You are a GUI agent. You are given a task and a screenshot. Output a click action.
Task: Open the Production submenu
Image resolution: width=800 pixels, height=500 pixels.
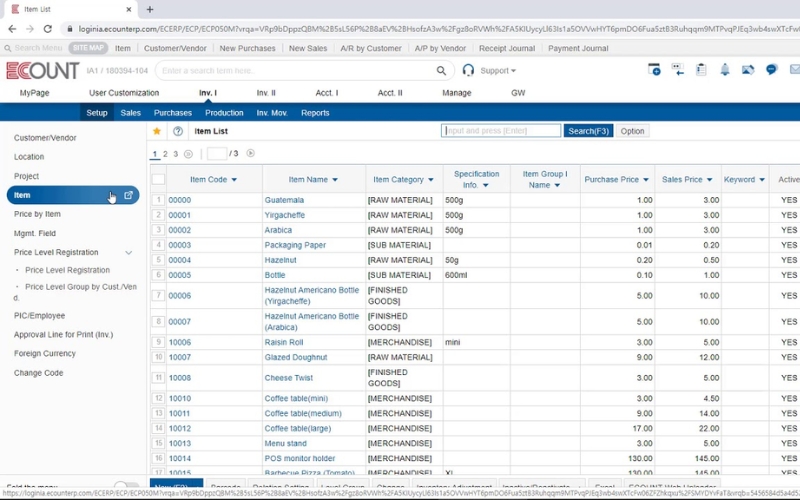(x=224, y=113)
